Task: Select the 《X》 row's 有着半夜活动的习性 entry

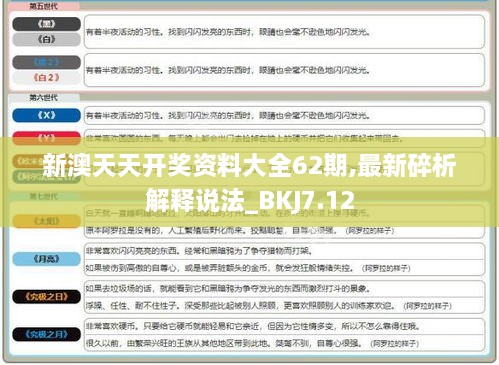Action: pos(284,116)
